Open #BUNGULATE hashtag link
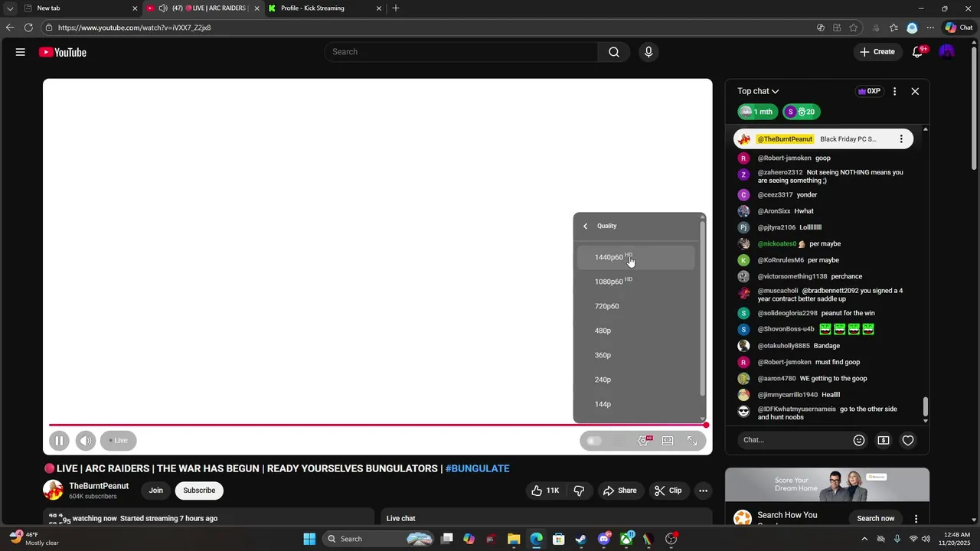980x551 pixels. tap(477, 468)
